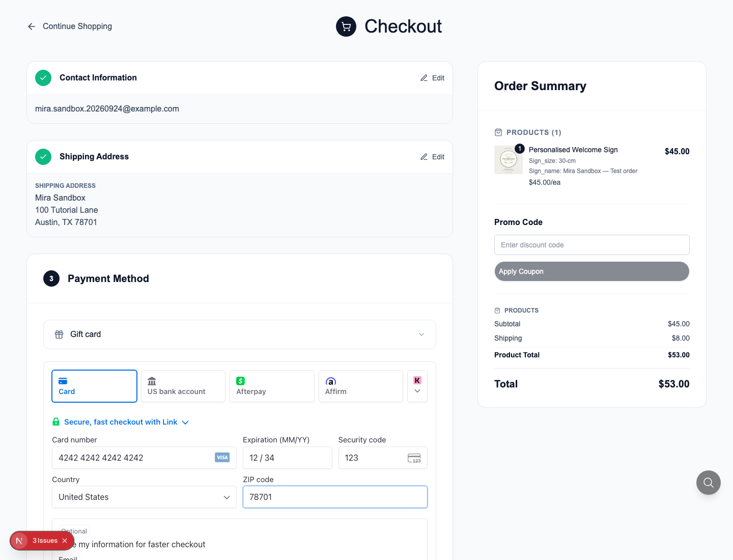Focus the Enter discount code field

[592, 245]
